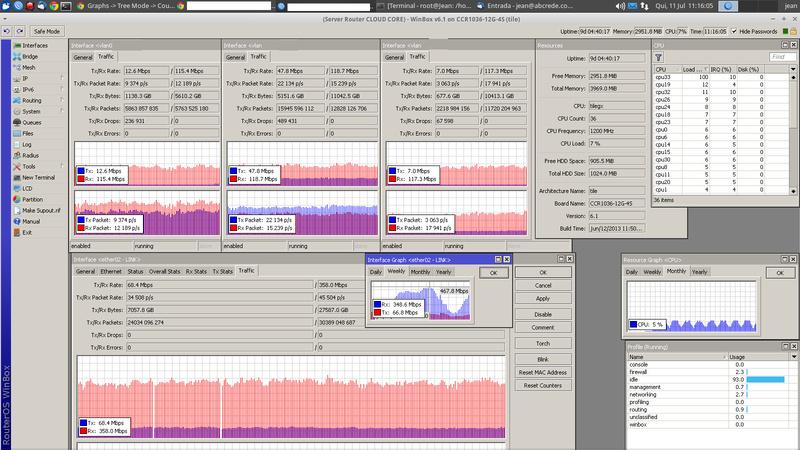The image size is (800, 450).
Task: Open the Interfaces menu icon in sidebar
Action: pos(16,45)
